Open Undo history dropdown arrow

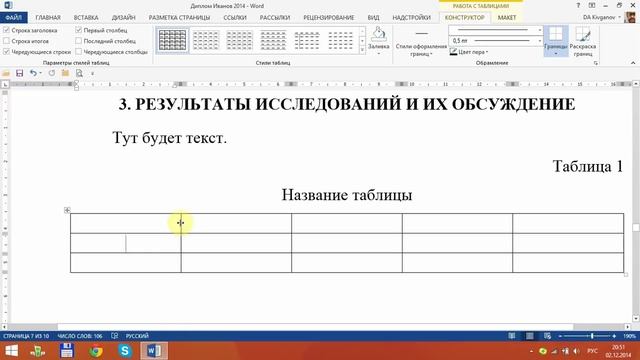[40, 73]
